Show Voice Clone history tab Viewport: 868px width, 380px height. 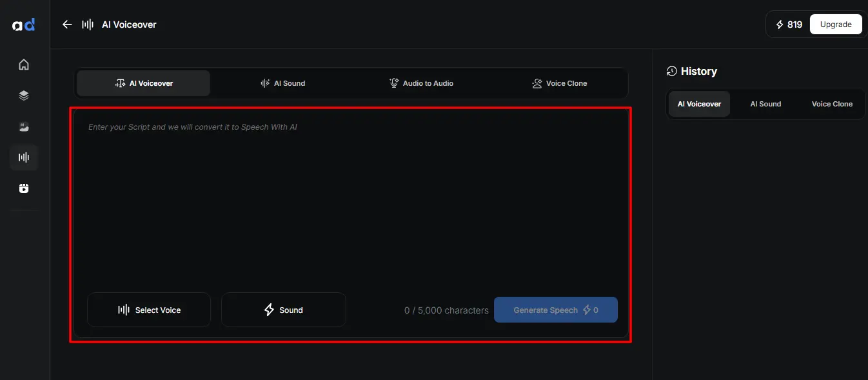tap(832, 104)
